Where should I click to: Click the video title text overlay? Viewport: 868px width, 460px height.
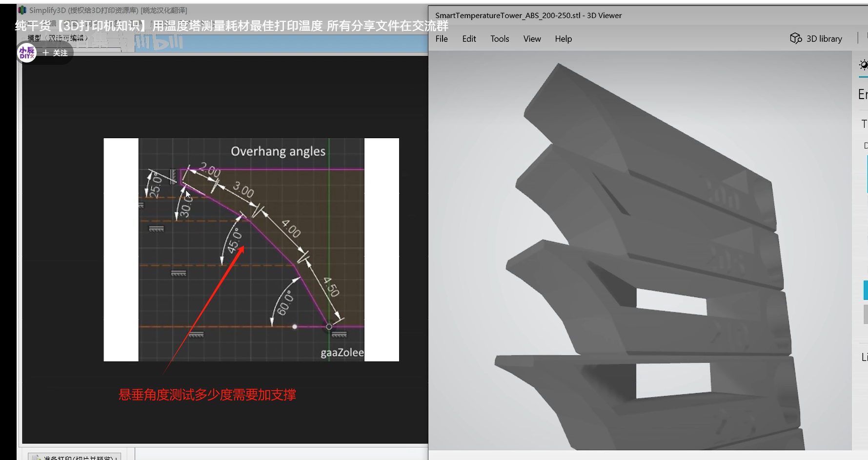[231, 26]
